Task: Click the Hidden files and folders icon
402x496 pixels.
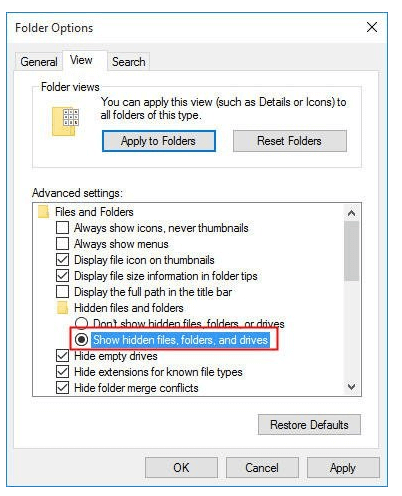Action: 62,308
